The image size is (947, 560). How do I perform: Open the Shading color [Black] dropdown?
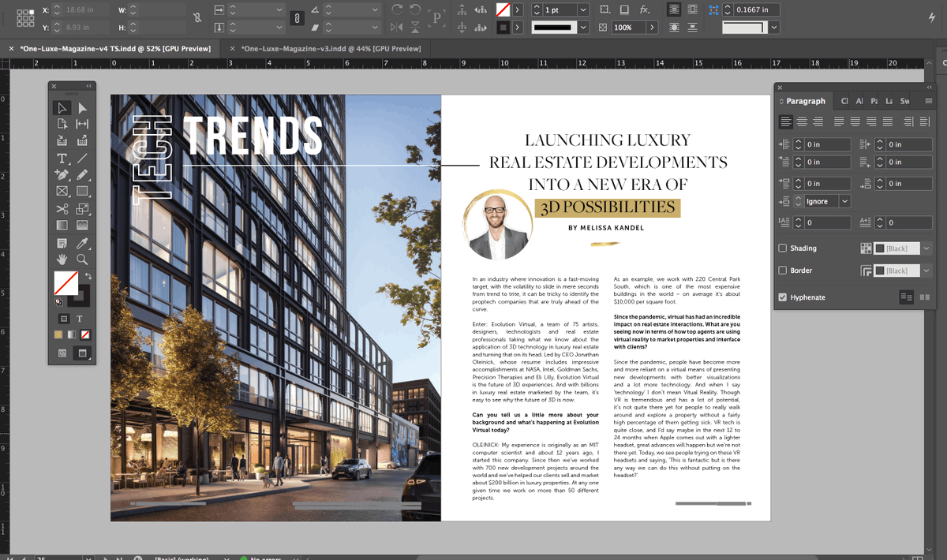[x=926, y=248]
